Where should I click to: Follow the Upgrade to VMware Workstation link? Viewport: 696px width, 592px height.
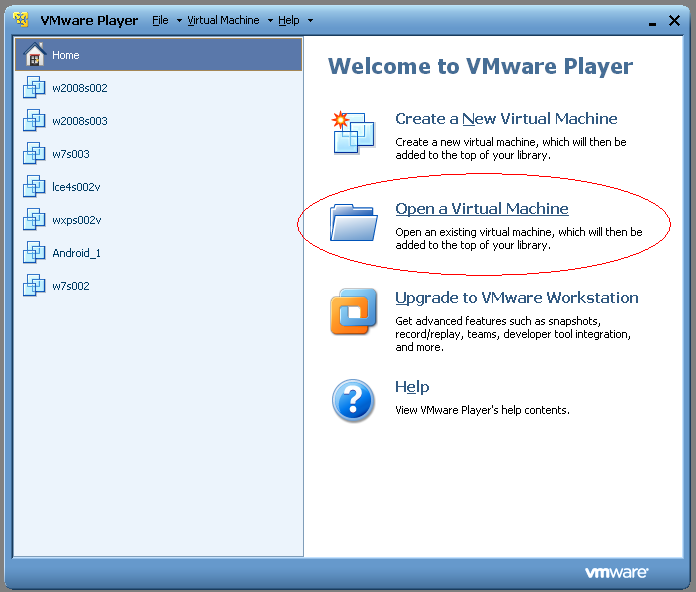click(x=517, y=298)
